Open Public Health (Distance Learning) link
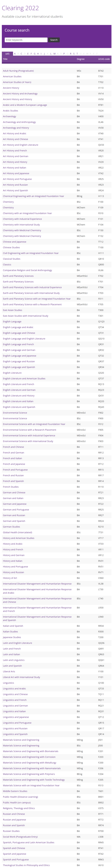This screenshot has width=112, height=868. (x=20, y=797)
